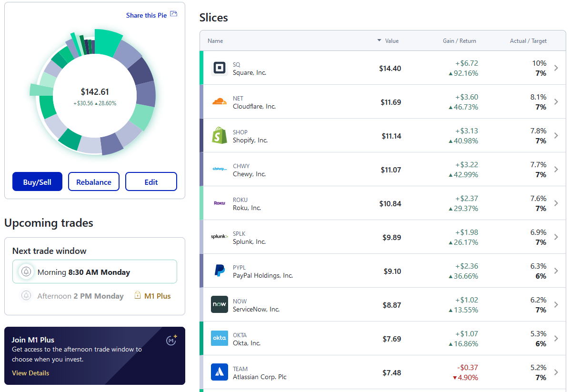Click the Splunk logo

[x=219, y=237]
